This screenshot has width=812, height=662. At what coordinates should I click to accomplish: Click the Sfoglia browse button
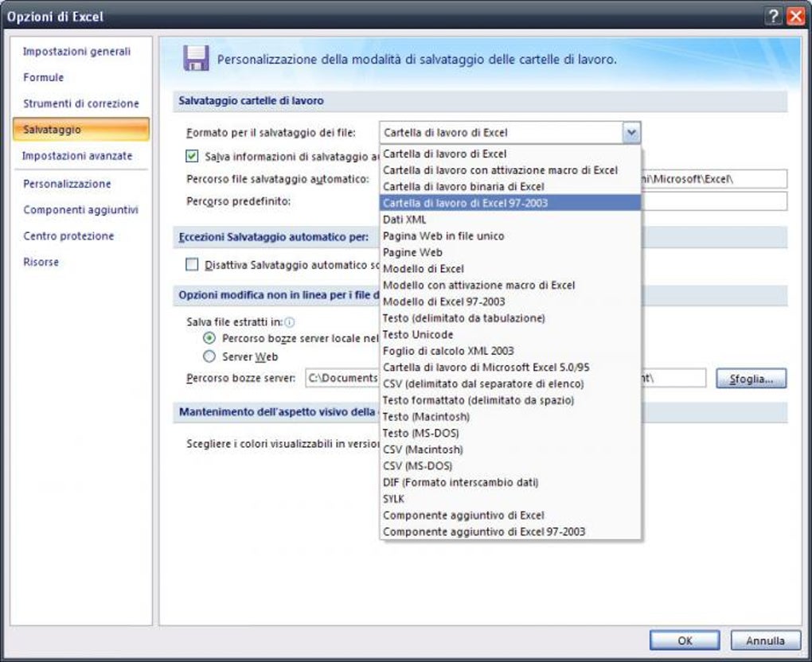(x=751, y=379)
